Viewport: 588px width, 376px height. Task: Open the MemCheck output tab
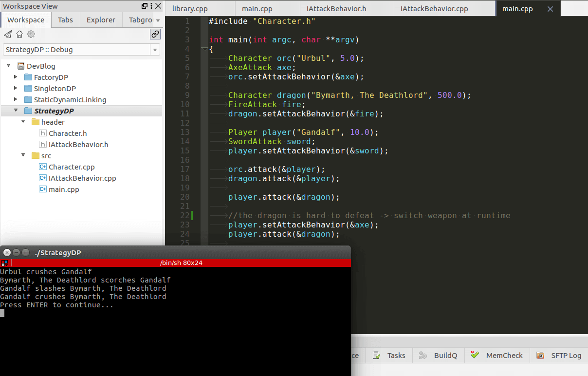pyautogui.click(x=504, y=356)
